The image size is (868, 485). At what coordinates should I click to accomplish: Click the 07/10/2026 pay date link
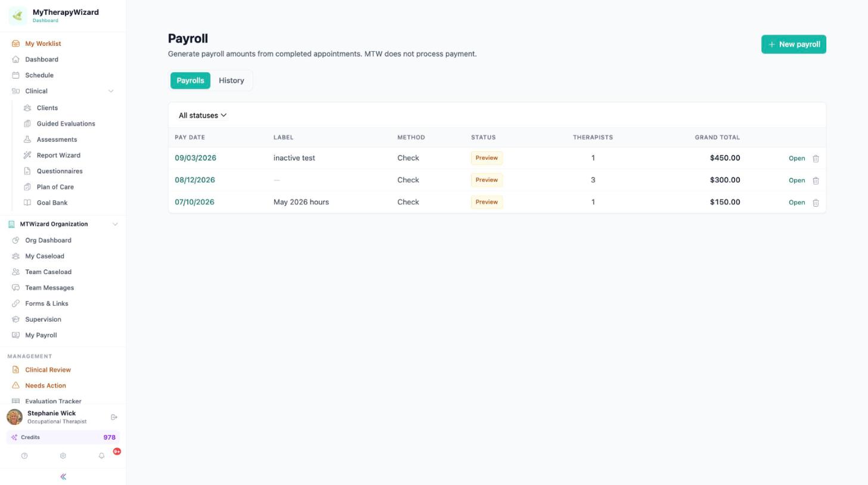[x=194, y=202]
